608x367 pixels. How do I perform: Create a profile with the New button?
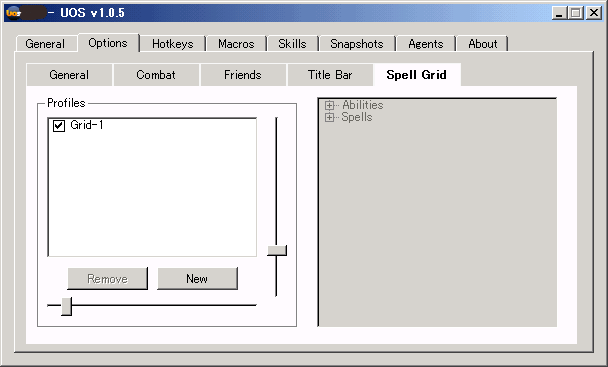(x=197, y=279)
